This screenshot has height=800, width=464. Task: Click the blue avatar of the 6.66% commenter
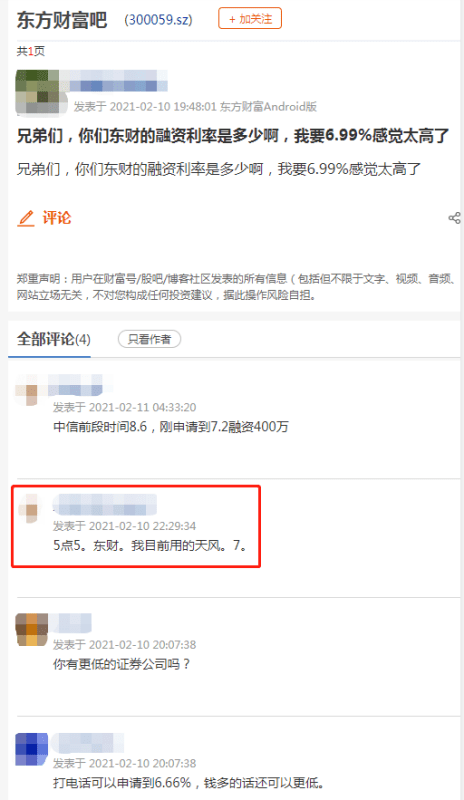(x=32, y=749)
